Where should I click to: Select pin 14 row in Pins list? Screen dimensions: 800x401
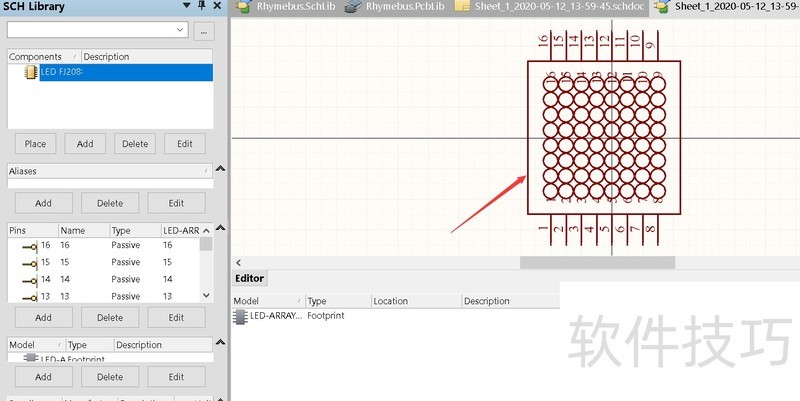[104, 280]
